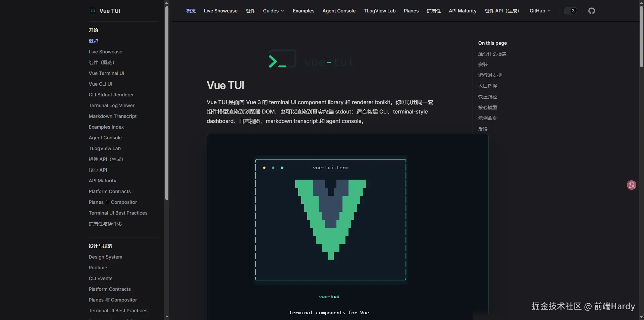644x320 pixels.
Task: Open Live Showcase in the sidebar
Action: point(105,52)
